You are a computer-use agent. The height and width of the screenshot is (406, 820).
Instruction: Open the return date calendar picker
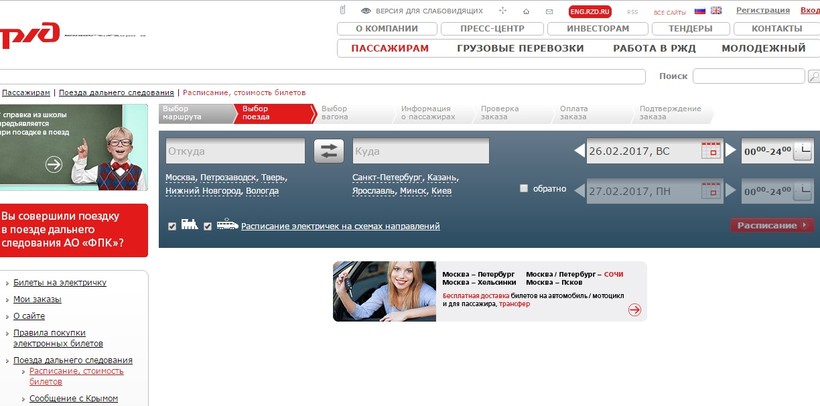[710, 190]
